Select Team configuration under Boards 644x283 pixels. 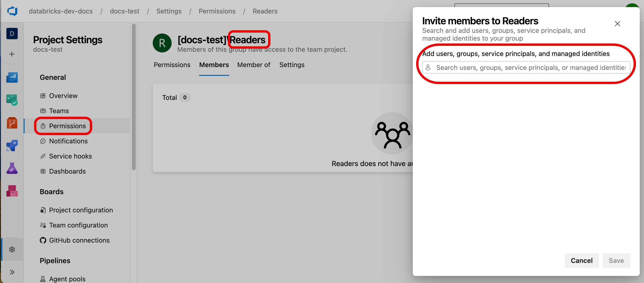click(x=78, y=225)
